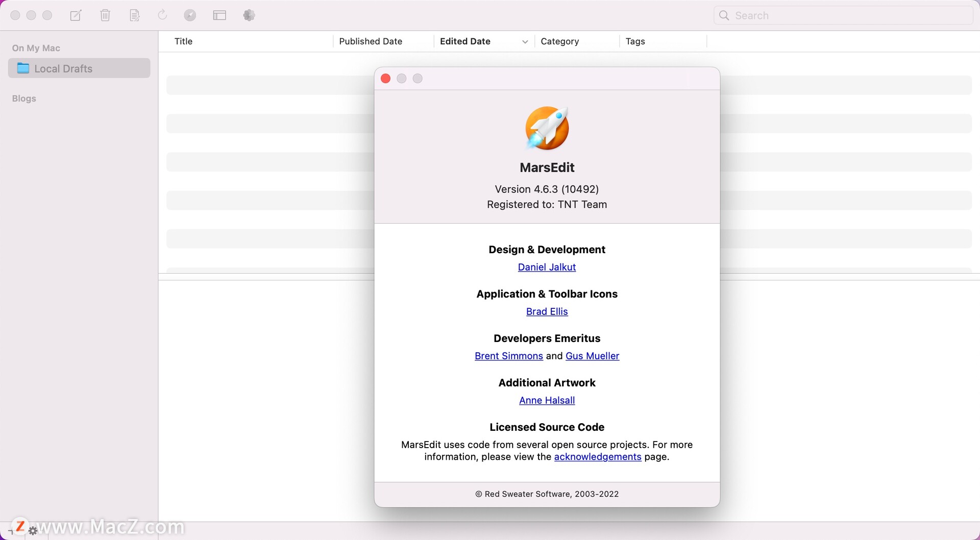Click the gear icon in bottom bar
Image resolution: width=980 pixels, height=540 pixels.
point(33,531)
